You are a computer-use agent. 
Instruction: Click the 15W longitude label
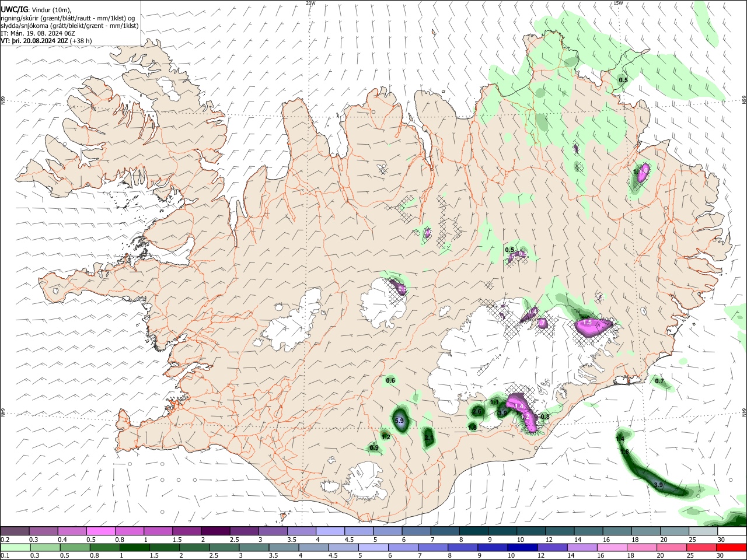[x=618, y=3]
